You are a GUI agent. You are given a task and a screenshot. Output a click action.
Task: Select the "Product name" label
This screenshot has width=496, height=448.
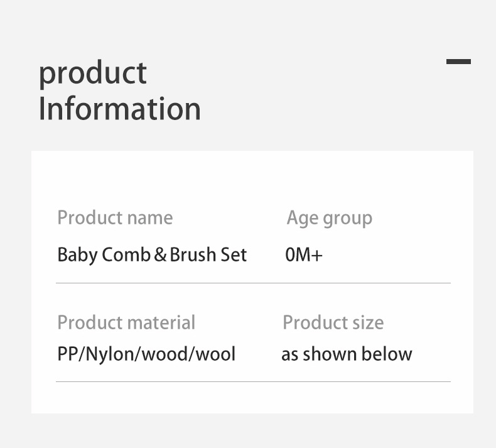click(x=115, y=217)
